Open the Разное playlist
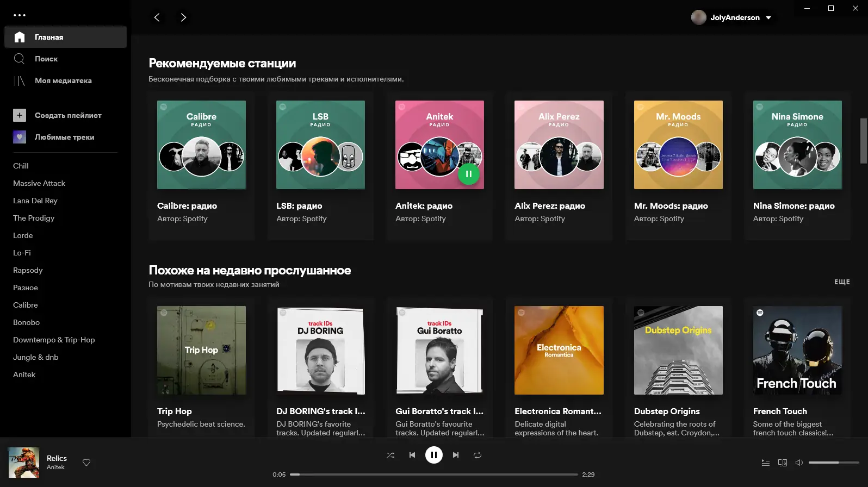This screenshot has width=868, height=487. tap(26, 288)
